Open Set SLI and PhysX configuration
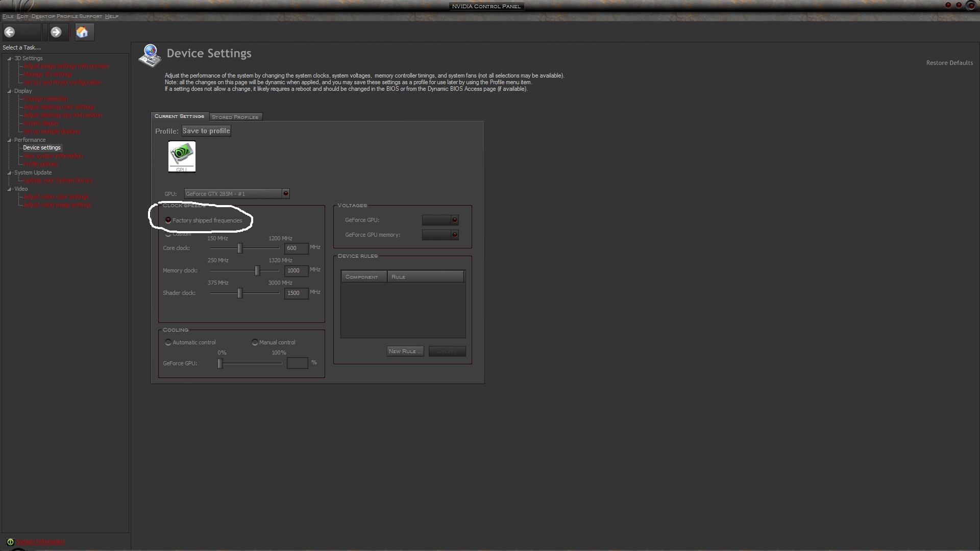This screenshot has height=551, width=980. click(x=63, y=83)
